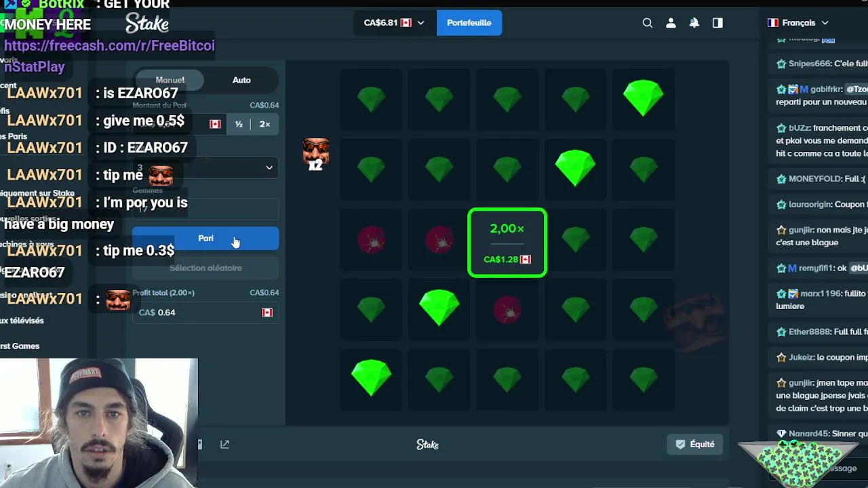Open Ether8888 username in chat
Screen dimensions: 868x488
pos(810,332)
